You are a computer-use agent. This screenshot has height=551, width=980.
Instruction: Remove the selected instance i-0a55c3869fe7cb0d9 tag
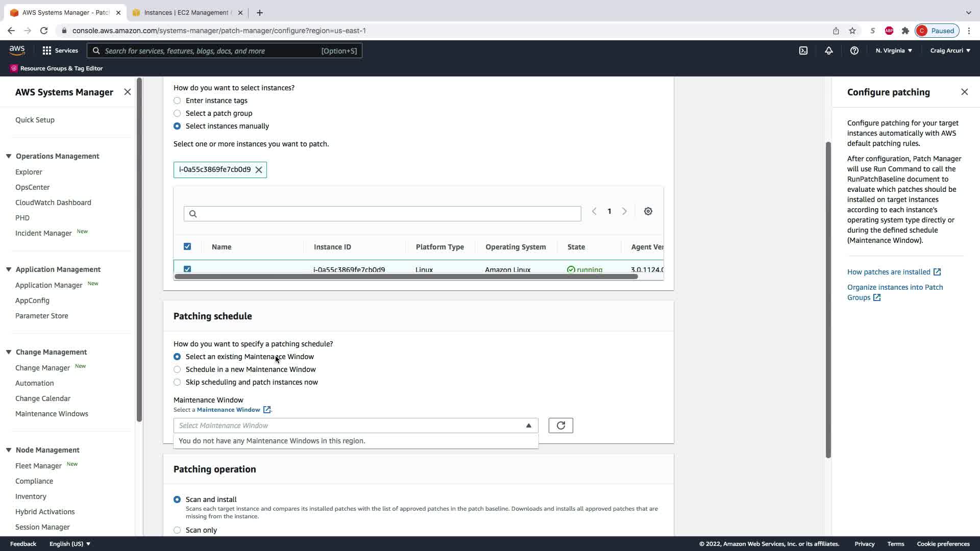(259, 170)
